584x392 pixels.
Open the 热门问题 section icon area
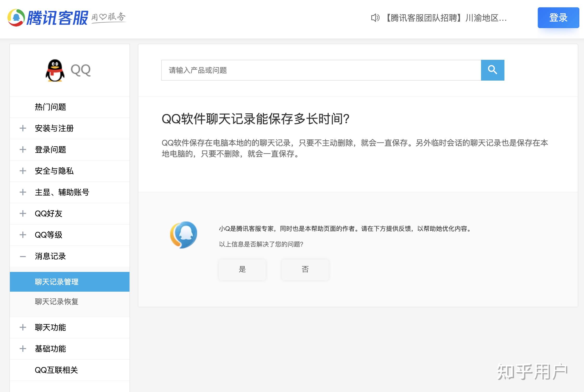(50, 107)
